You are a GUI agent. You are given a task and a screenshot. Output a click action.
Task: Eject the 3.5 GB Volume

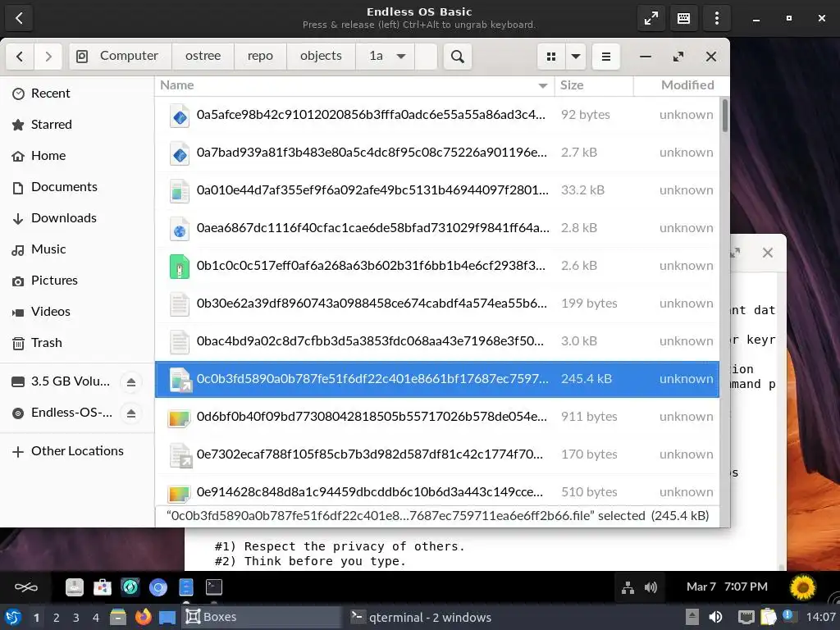coord(131,382)
